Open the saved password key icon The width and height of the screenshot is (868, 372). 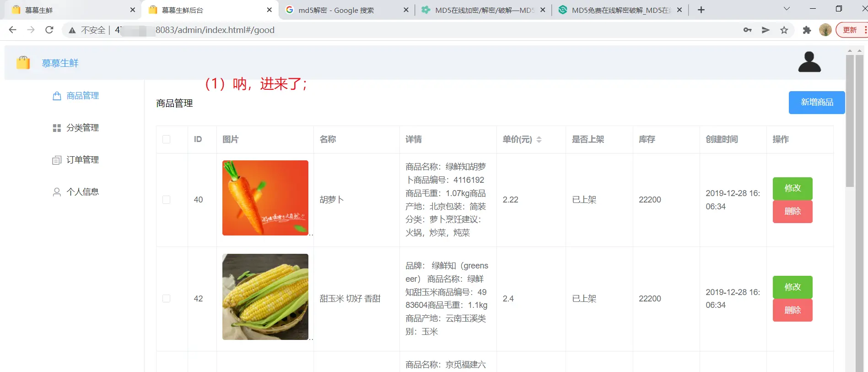(x=748, y=30)
